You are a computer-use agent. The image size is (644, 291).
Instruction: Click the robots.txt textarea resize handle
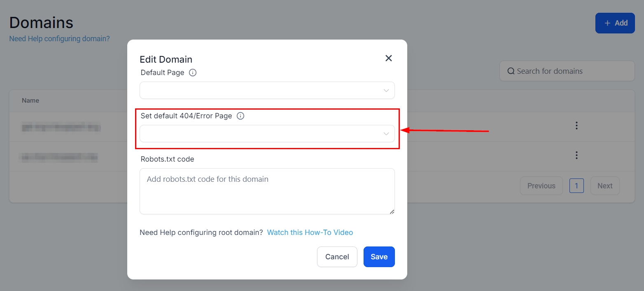pyautogui.click(x=392, y=211)
